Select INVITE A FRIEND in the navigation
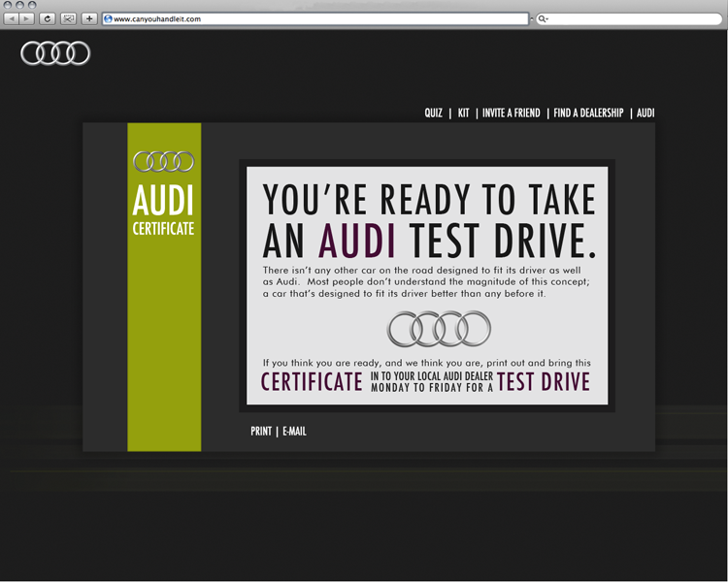The image size is (728, 582). pyautogui.click(x=511, y=113)
